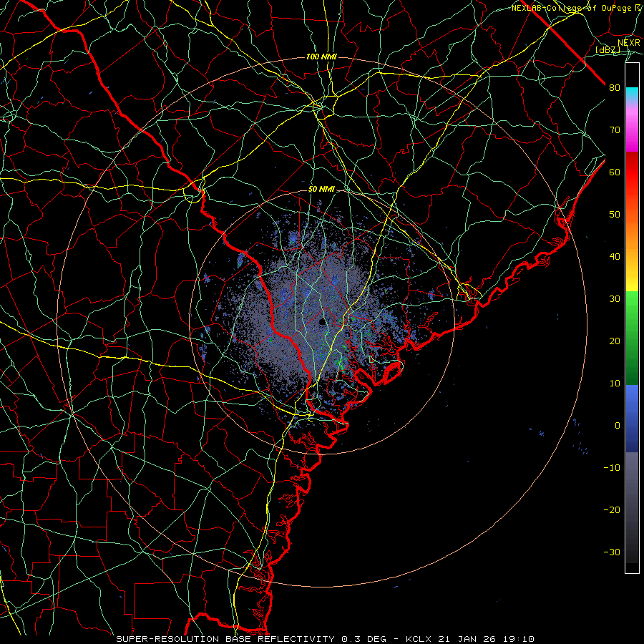Click the green band of the color bar
644x644 pixels.
point(632,338)
